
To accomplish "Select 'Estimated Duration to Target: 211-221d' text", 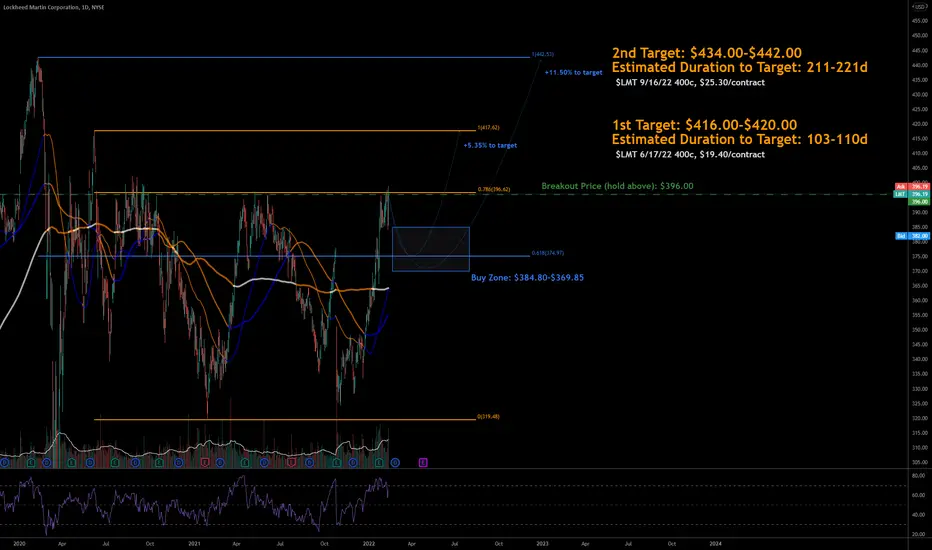I will click(x=739, y=67).
